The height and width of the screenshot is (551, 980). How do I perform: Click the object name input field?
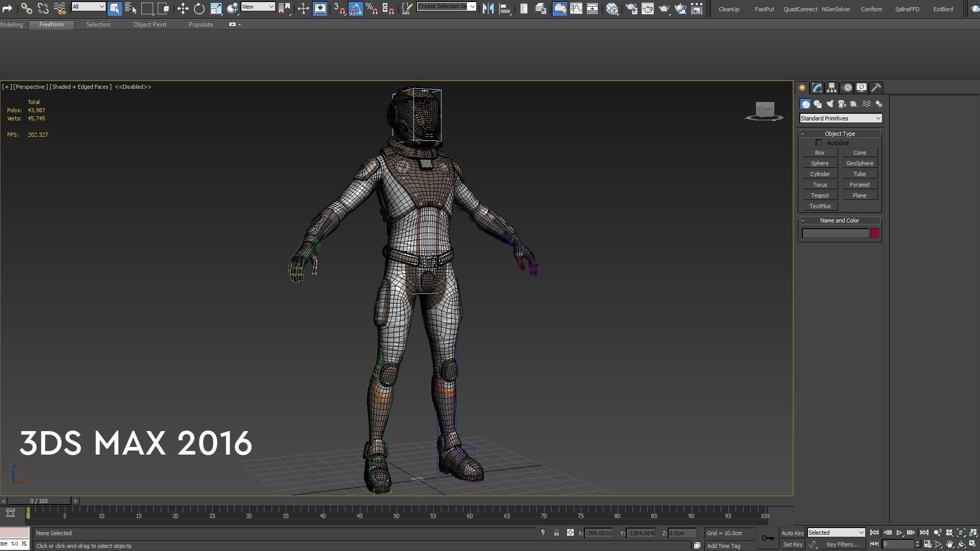tap(835, 233)
